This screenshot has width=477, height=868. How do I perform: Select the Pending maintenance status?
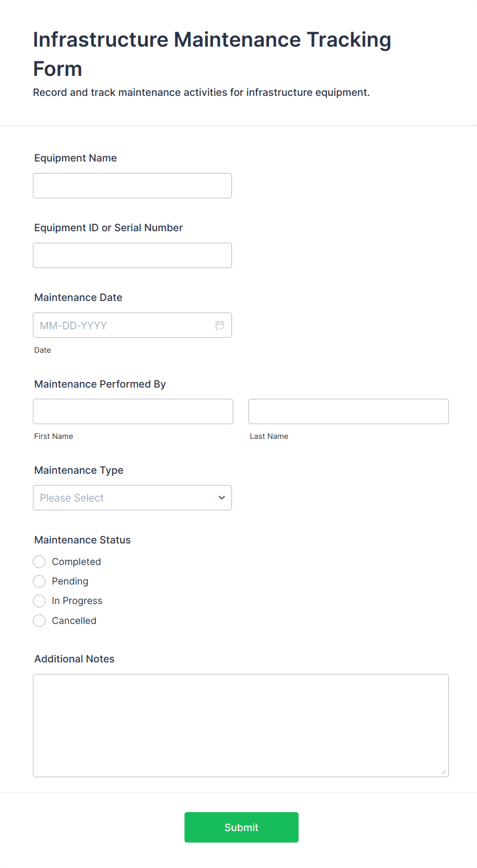39,581
